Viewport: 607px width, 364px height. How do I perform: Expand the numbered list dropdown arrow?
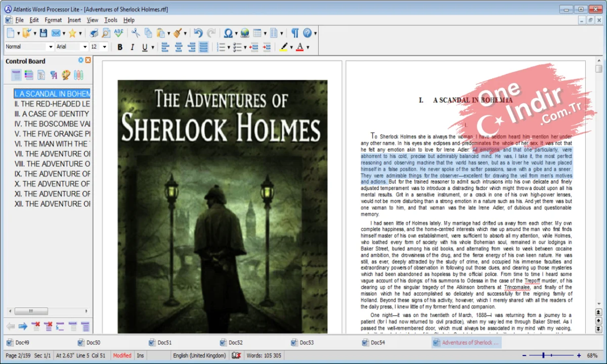tap(229, 48)
